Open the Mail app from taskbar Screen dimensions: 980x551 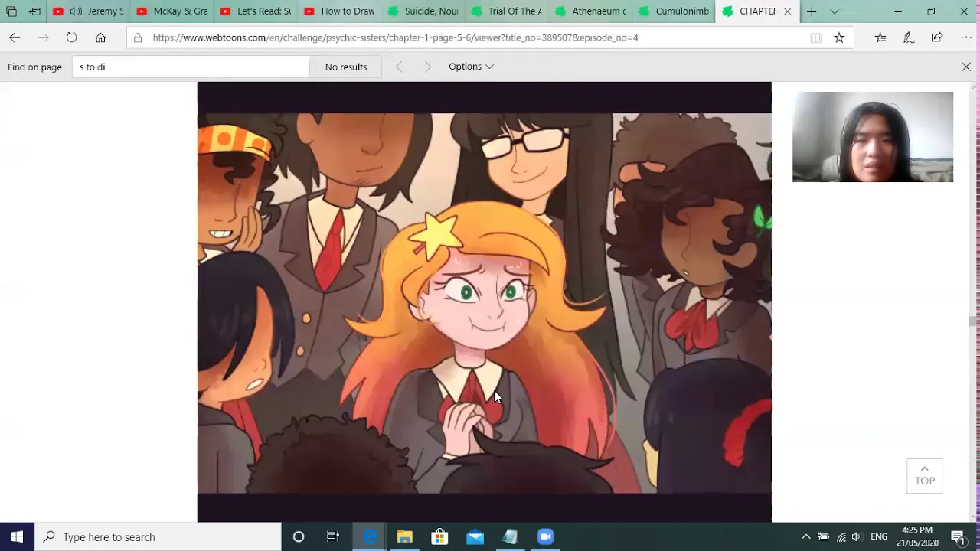475,536
